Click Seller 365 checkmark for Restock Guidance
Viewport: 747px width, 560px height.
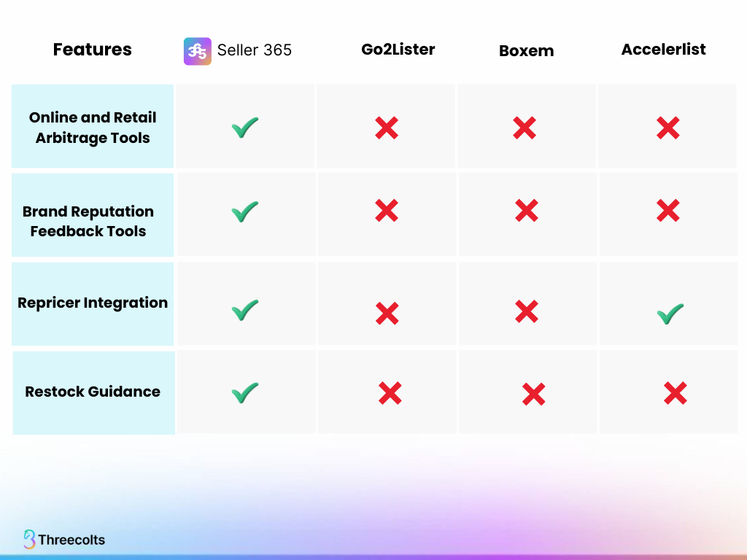(244, 394)
